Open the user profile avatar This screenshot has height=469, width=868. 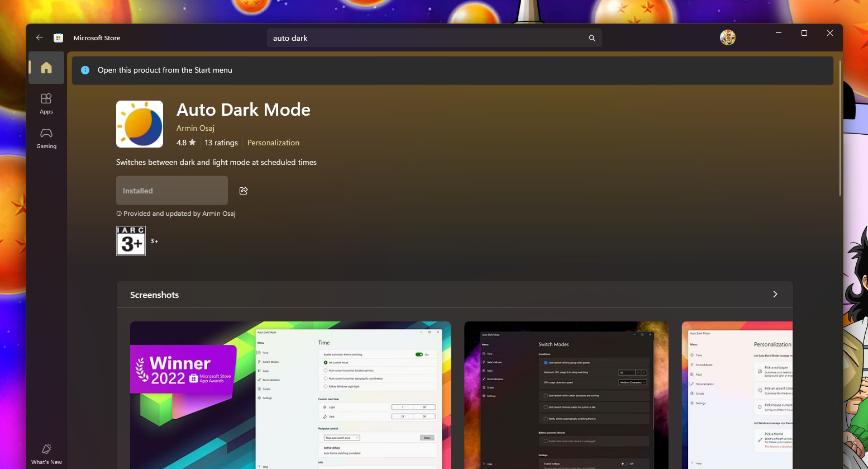(727, 37)
